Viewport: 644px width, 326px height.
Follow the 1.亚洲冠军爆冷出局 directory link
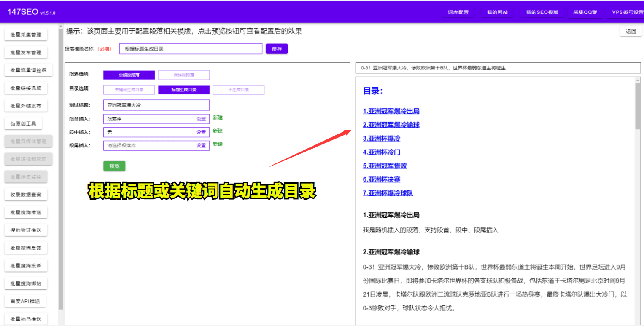coord(391,111)
